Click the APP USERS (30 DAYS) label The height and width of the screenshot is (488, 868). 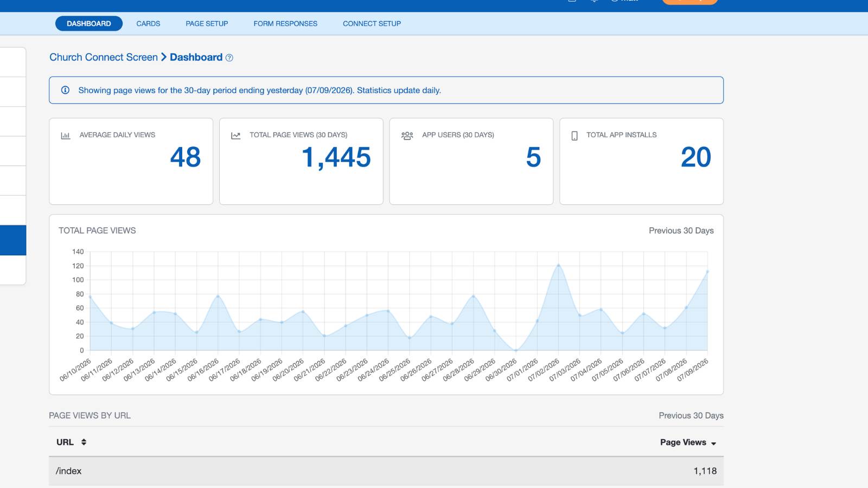458,134
